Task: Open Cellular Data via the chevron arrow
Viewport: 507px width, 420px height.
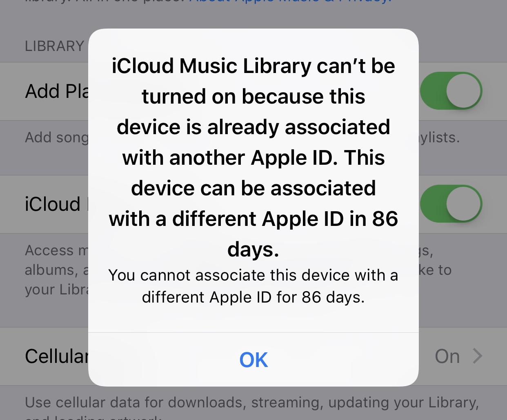Action: pyautogui.click(x=478, y=356)
